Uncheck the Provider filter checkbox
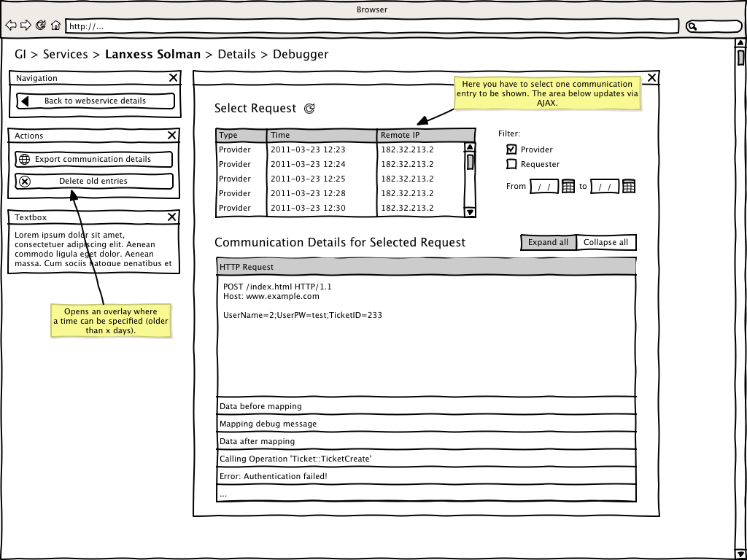 511,149
